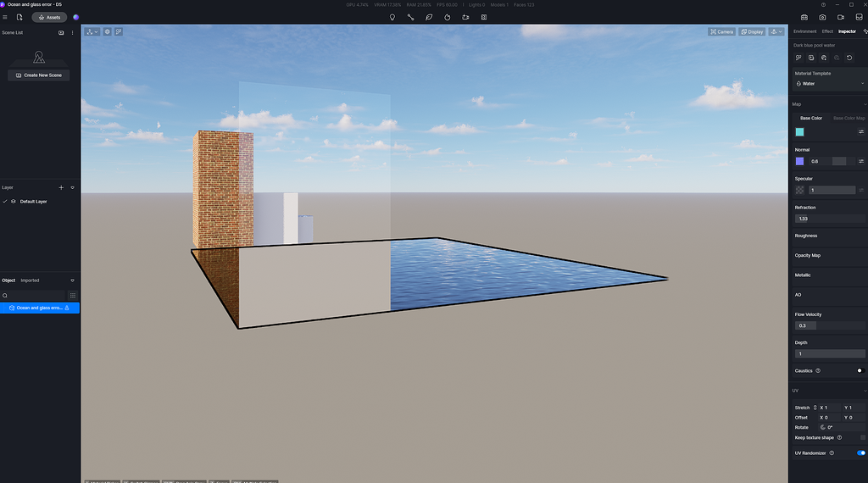This screenshot has width=868, height=483.
Task: Click the purple Normal map swatch
Action: [x=800, y=161]
